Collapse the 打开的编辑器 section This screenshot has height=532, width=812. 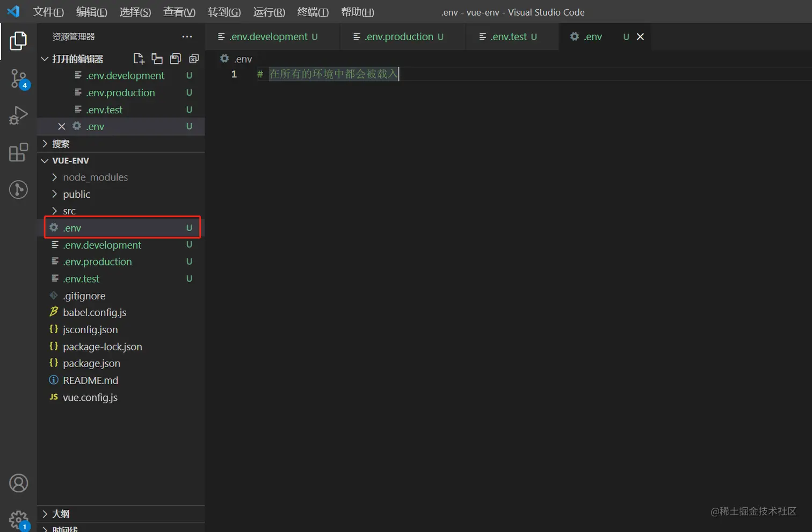(45, 59)
